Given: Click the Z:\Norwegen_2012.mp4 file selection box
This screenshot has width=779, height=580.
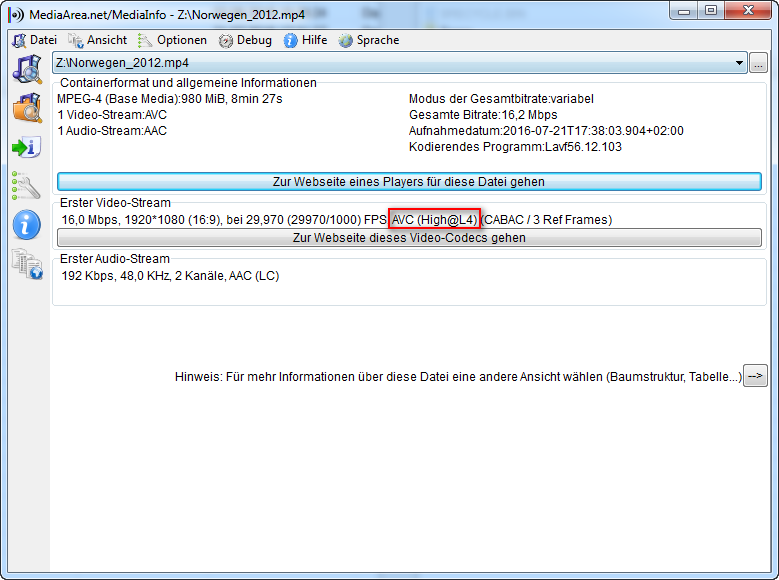Looking at the screenshot, I should click(390, 63).
